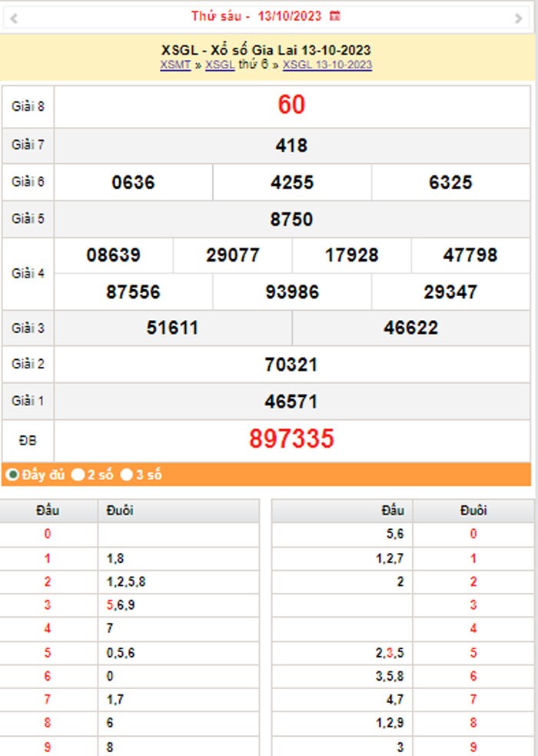Click the right table Đuôi column header
The image size is (538, 756).
(x=473, y=510)
